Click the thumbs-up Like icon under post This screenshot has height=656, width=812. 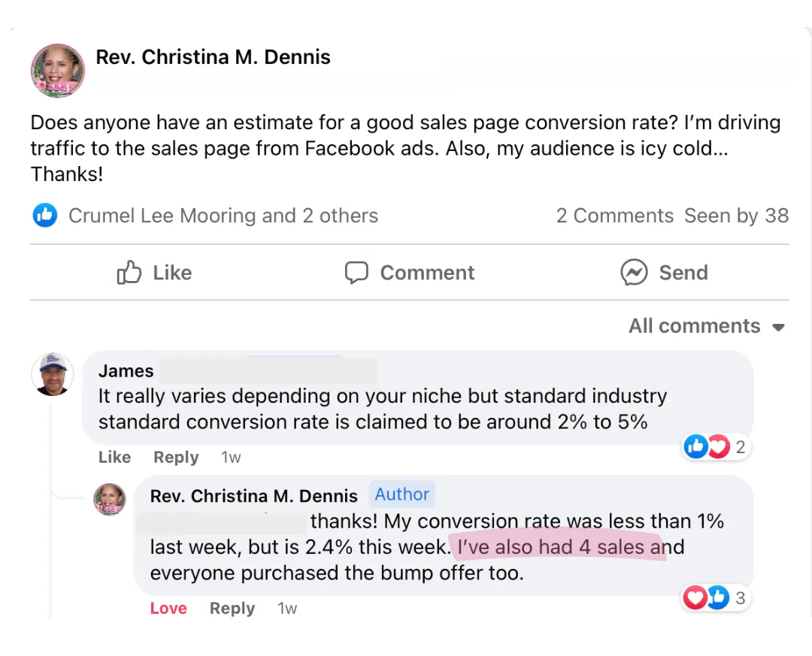pos(129,272)
